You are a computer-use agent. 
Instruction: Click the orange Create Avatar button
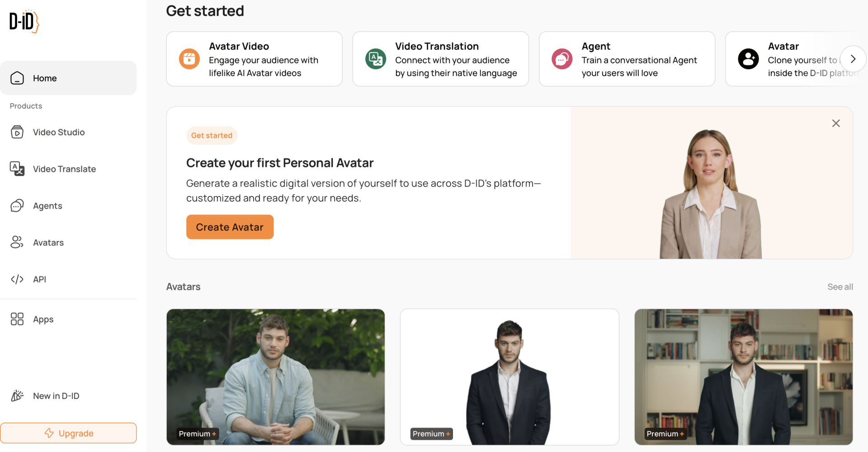(x=230, y=227)
